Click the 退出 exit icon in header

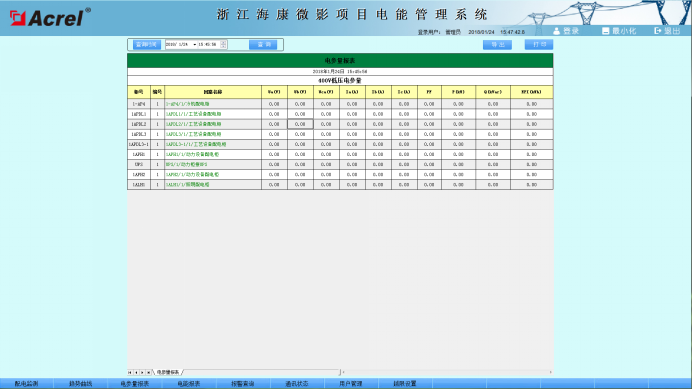click(658, 31)
